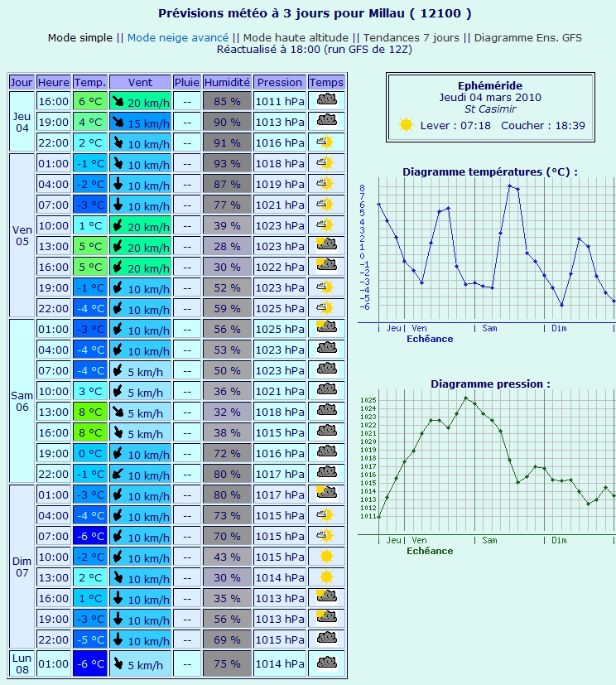Click cloud icon for Sam 22:00
This screenshot has height=685, width=616.
click(x=326, y=473)
